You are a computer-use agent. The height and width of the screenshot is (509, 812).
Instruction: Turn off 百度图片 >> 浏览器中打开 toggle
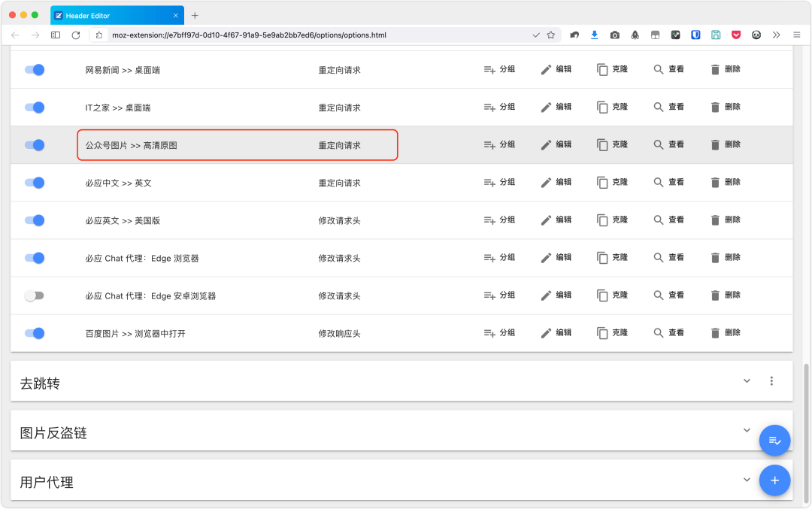tap(35, 333)
